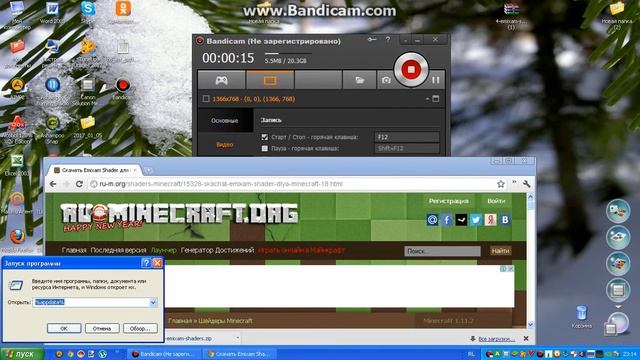Switch to the Chrome taskbar button
This screenshot has width=640, height=360.
[x=241, y=354]
